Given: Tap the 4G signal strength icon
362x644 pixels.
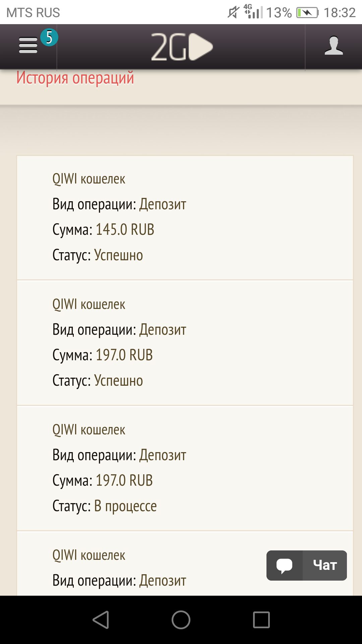Looking at the screenshot, I should 253,12.
